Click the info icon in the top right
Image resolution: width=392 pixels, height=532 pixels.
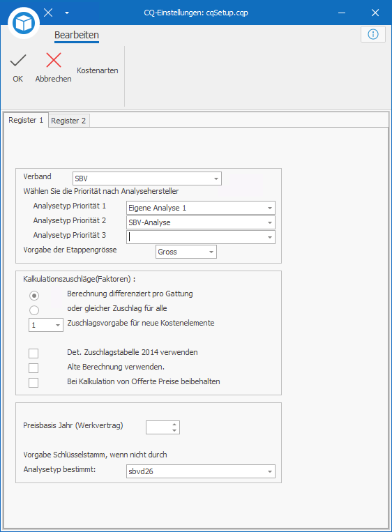(373, 34)
